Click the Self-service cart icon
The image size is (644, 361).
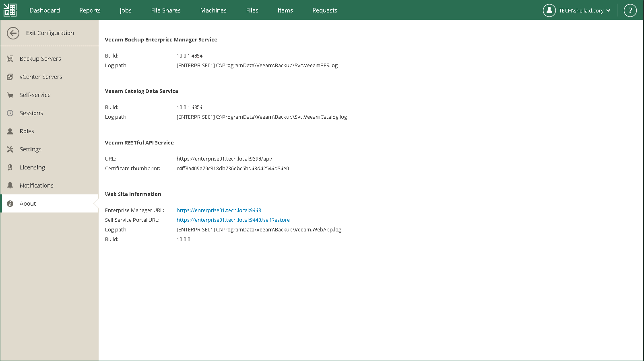pos(10,95)
